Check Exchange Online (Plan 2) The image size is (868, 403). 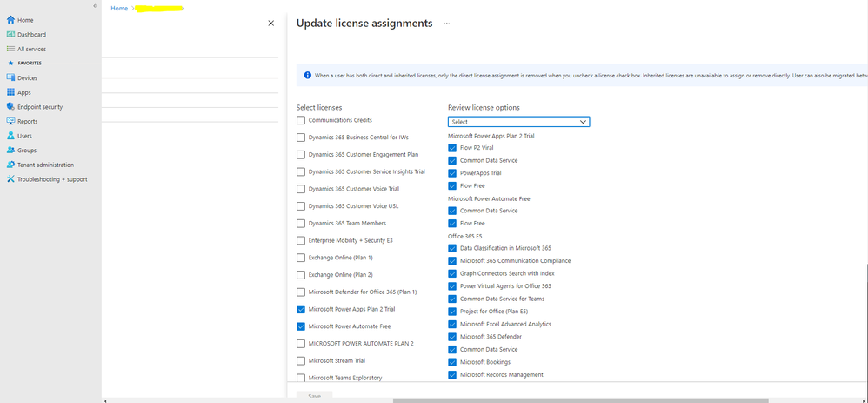pyautogui.click(x=301, y=275)
